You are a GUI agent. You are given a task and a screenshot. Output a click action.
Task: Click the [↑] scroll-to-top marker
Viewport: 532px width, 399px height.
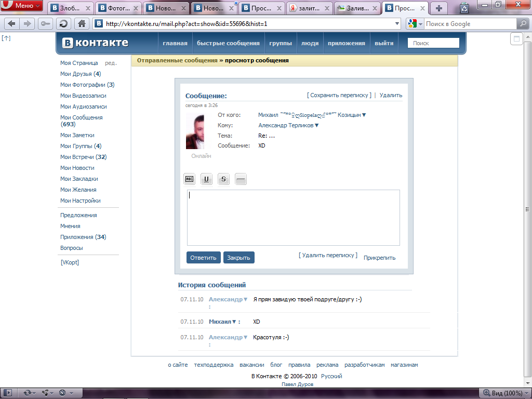[6, 38]
